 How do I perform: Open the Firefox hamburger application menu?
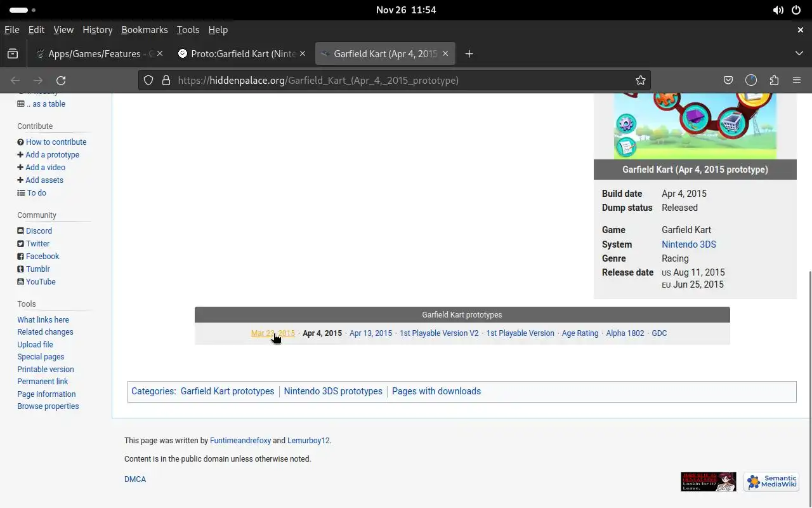(x=797, y=80)
